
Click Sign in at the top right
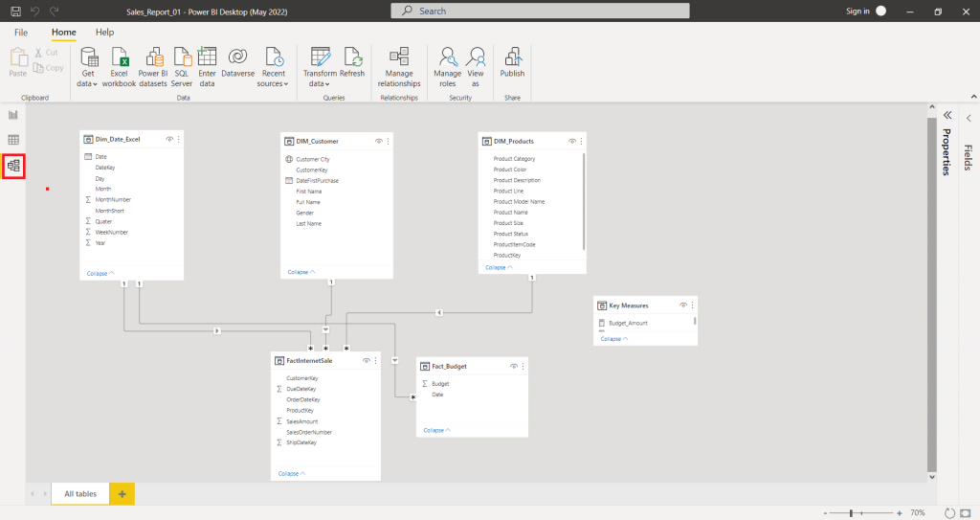tap(857, 11)
